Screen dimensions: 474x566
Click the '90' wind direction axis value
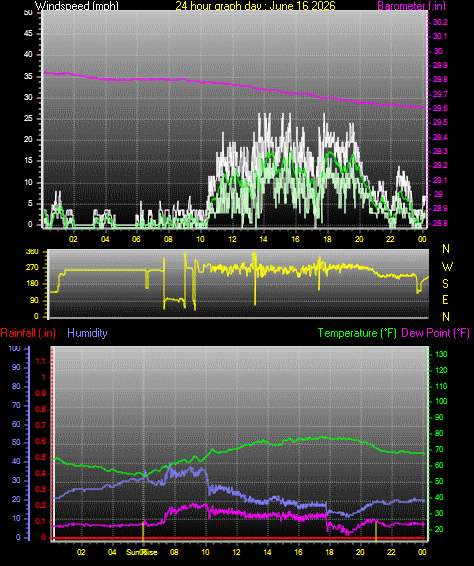34,300
